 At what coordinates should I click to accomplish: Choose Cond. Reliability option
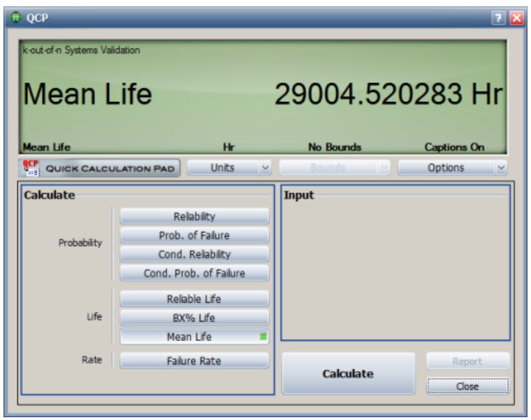pos(194,254)
